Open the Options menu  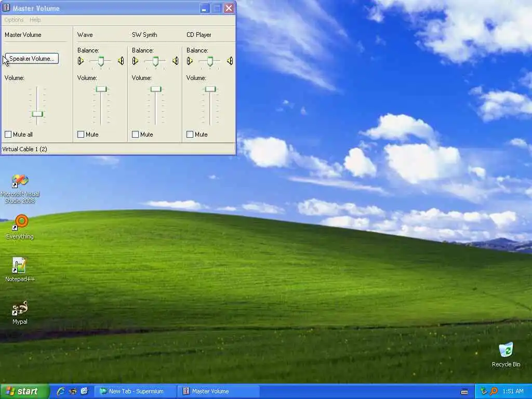coord(14,20)
